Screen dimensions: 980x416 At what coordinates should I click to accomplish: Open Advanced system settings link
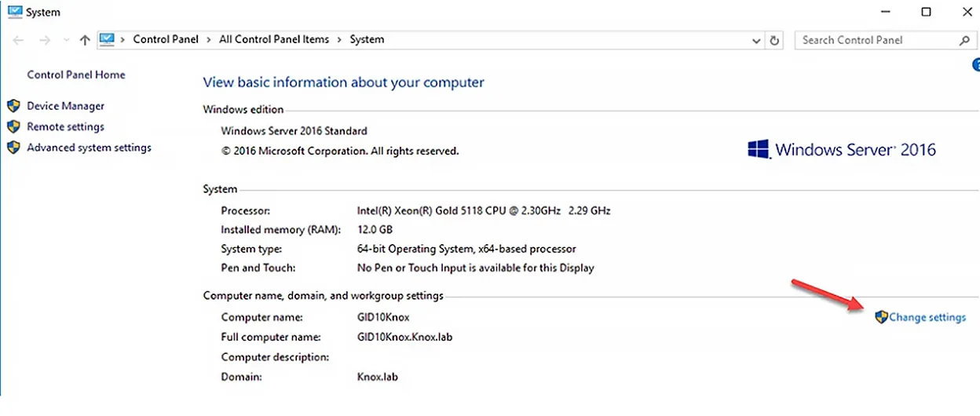coord(89,148)
